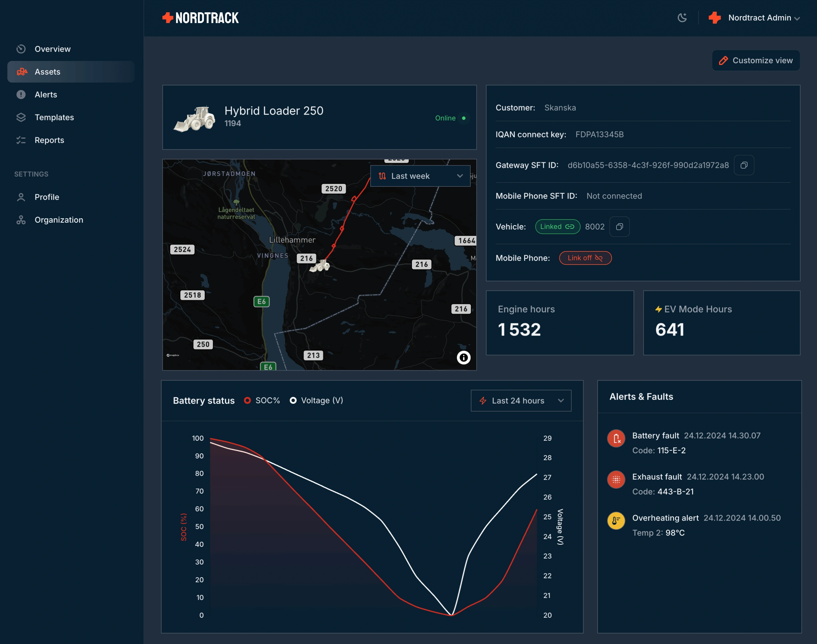Select the Gateway SFT ID value text
The width and height of the screenshot is (817, 644).
click(x=648, y=165)
